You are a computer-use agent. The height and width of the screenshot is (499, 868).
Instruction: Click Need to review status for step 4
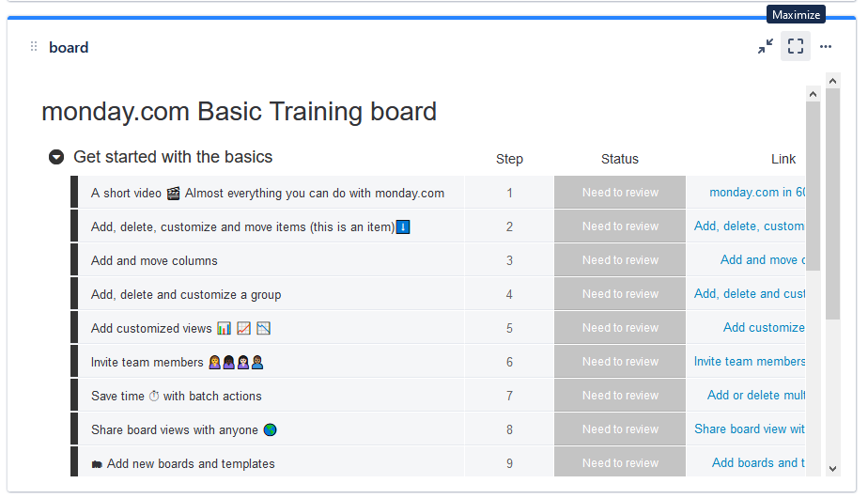coord(620,293)
